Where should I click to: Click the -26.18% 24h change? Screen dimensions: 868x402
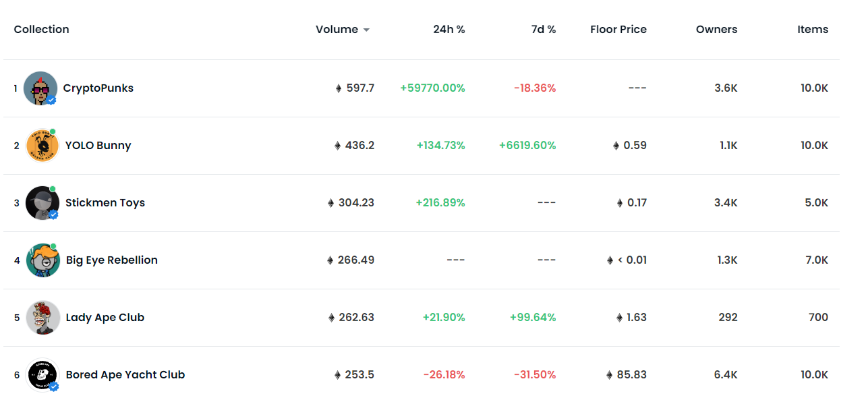[444, 375]
